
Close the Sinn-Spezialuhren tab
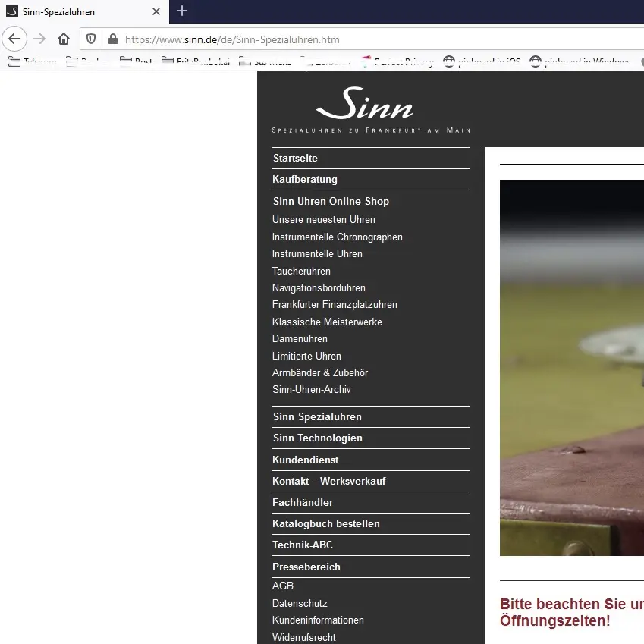click(156, 12)
